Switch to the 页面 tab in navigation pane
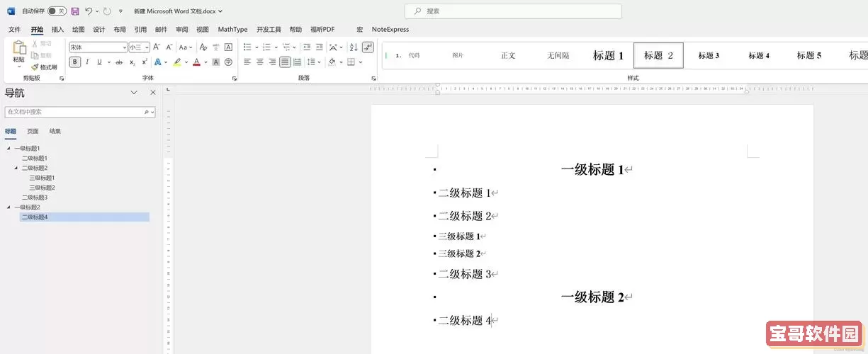868x354 pixels. [x=33, y=131]
